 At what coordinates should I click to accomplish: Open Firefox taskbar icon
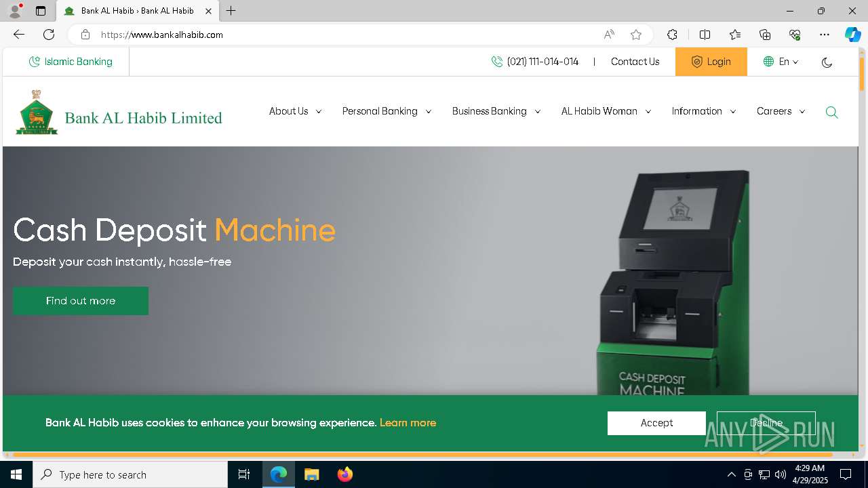tap(344, 474)
